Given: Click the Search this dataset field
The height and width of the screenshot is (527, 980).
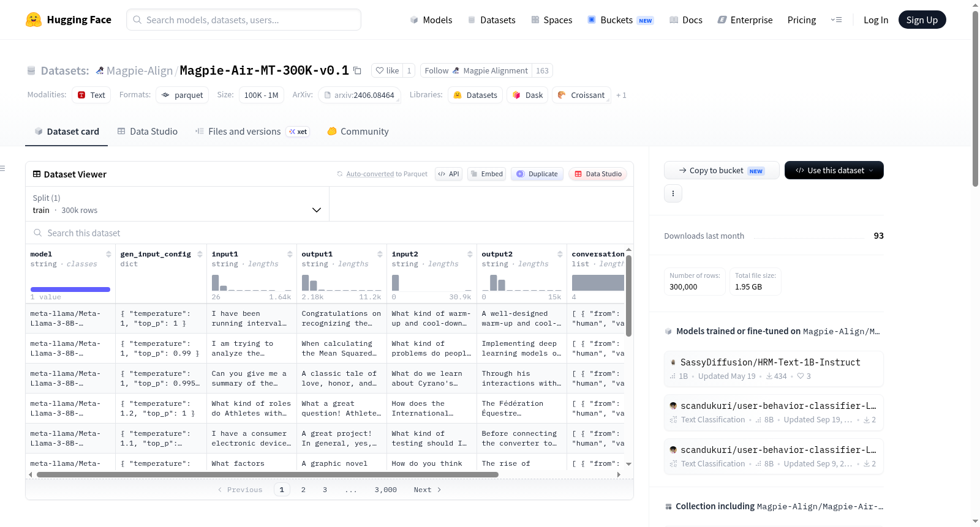Looking at the screenshot, I should point(330,233).
